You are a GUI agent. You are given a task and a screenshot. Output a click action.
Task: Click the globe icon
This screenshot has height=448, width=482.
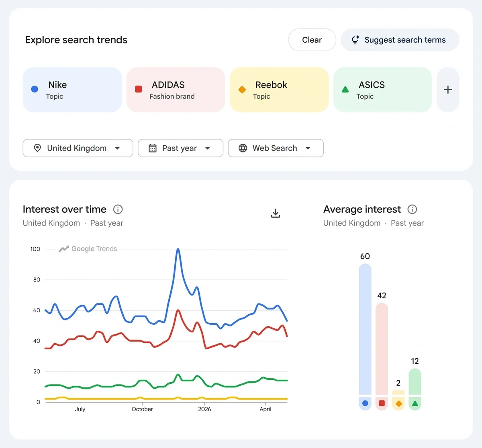click(x=243, y=148)
